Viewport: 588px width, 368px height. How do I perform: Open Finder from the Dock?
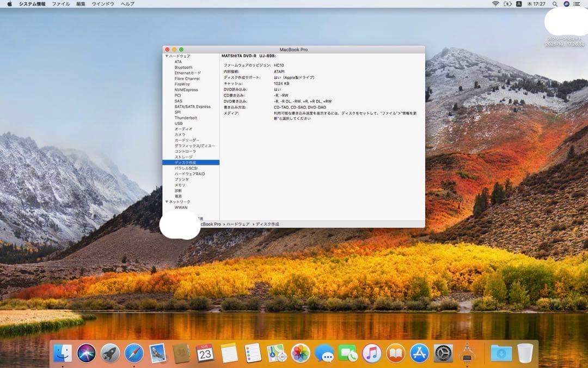[x=63, y=353]
